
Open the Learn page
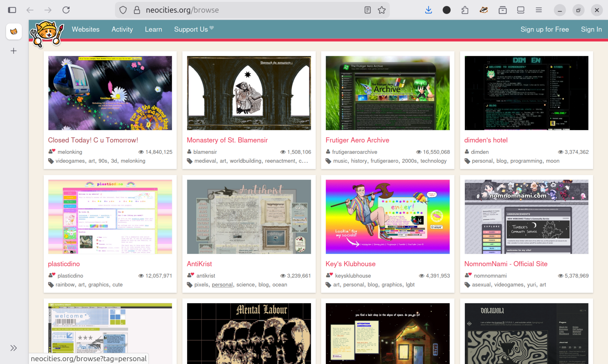(154, 29)
